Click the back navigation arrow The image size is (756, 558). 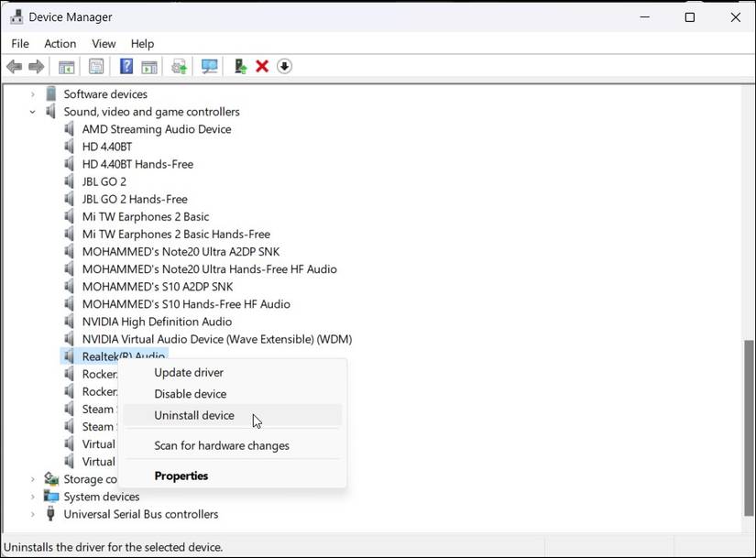(x=14, y=66)
